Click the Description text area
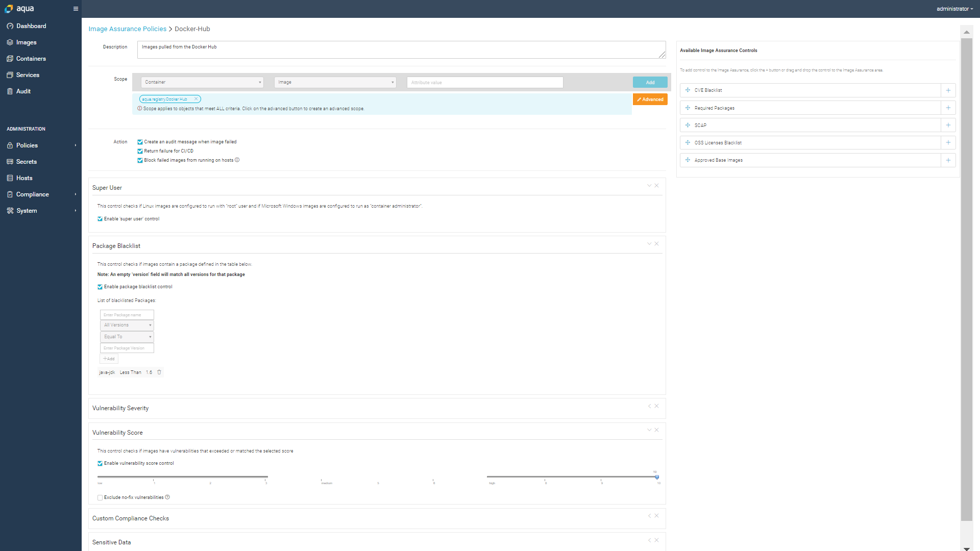The width and height of the screenshot is (980, 551). pyautogui.click(x=401, y=50)
